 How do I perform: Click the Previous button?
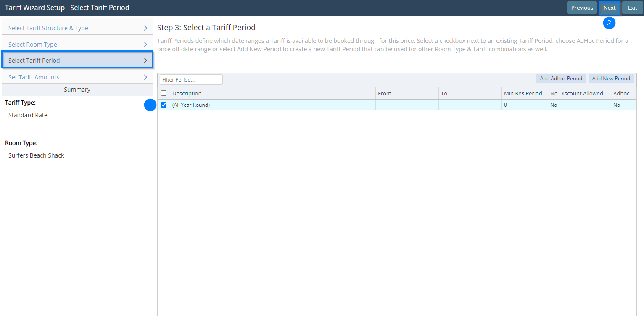tap(582, 8)
